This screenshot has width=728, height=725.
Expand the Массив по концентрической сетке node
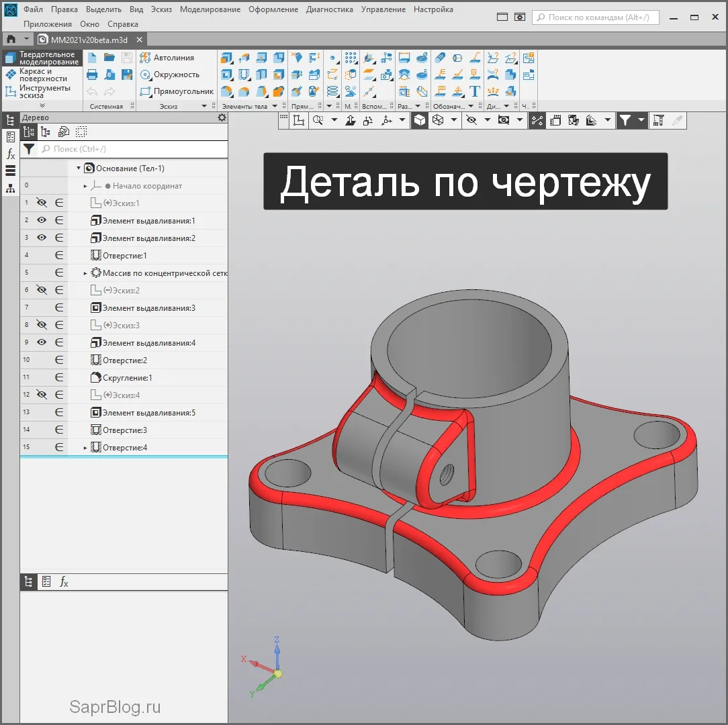85,273
